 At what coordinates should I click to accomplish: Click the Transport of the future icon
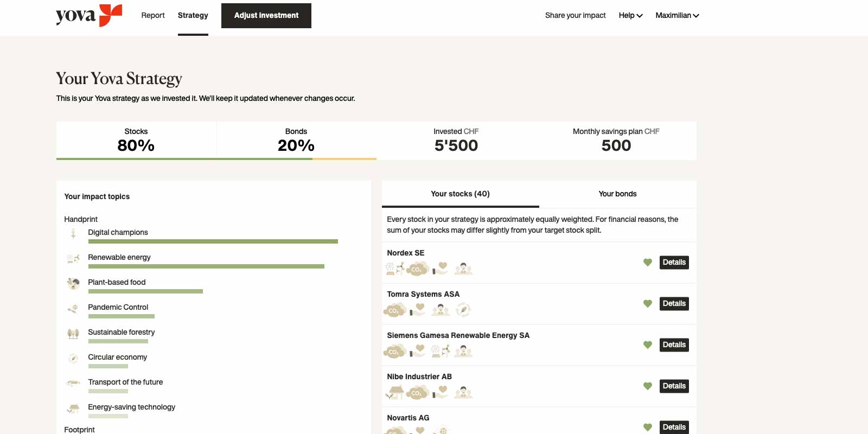[x=73, y=383]
